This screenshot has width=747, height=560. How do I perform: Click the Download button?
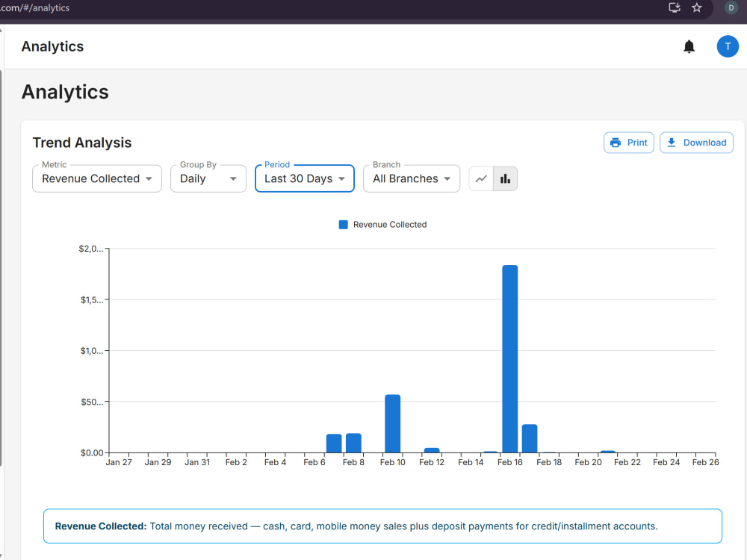(696, 143)
